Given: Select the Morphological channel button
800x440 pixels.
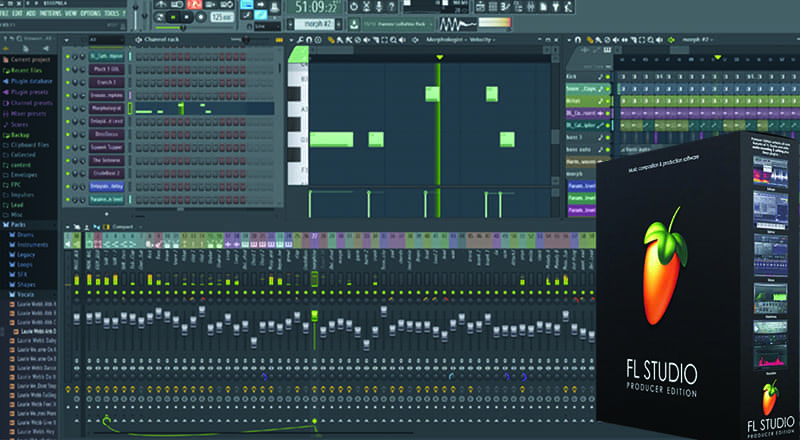Looking at the screenshot, I should (x=106, y=109).
